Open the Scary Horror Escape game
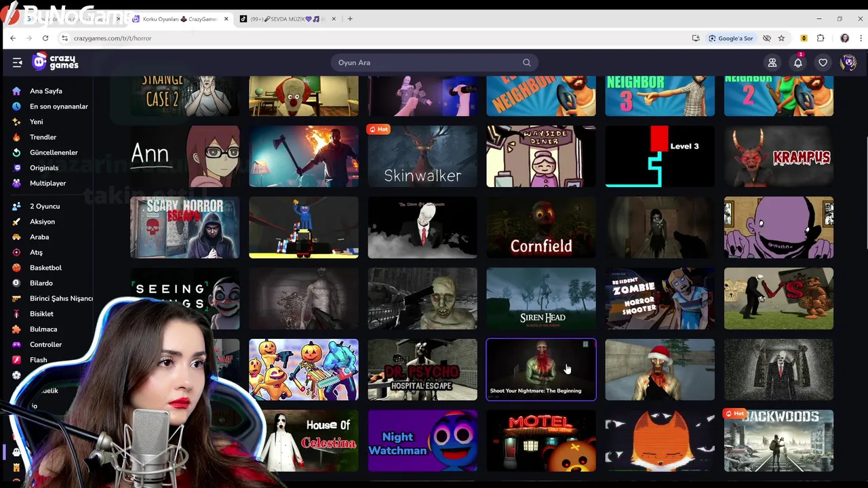Image resolution: width=868 pixels, height=488 pixels. pyautogui.click(x=184, y=228)
